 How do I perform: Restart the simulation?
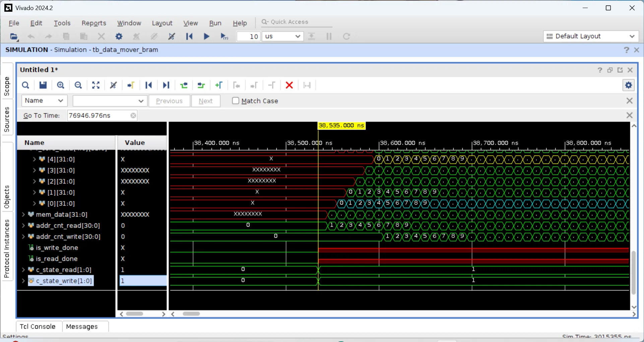pos(189,37)
